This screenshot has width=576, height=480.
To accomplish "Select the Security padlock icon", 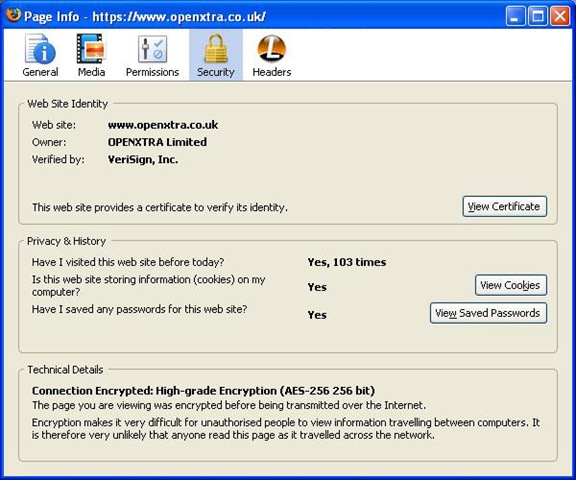I will pos(216,48).
